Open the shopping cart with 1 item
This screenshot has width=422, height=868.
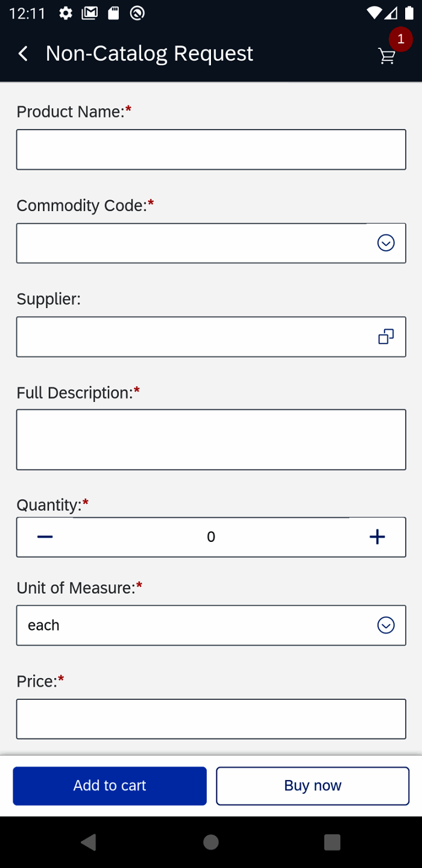tap(386, 57)
